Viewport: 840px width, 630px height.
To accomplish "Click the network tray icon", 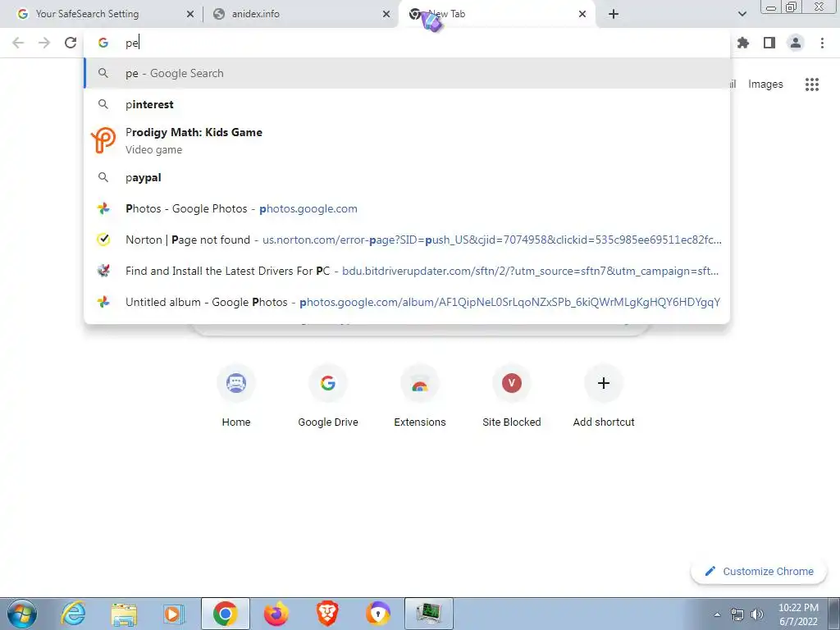I will tap(737, 614).
